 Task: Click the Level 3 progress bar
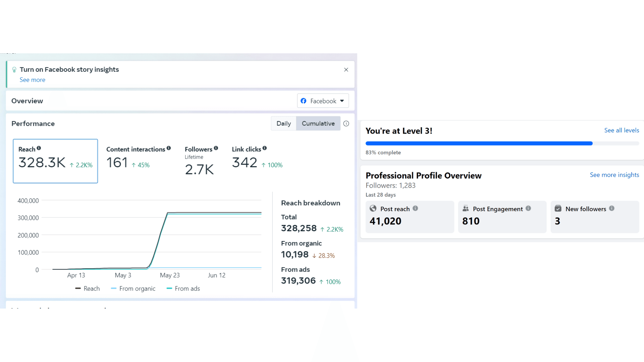coord(502,143)
